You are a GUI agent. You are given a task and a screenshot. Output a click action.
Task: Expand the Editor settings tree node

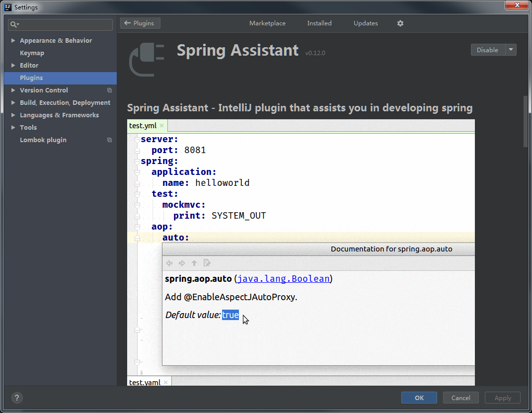[x=13, y=66]
